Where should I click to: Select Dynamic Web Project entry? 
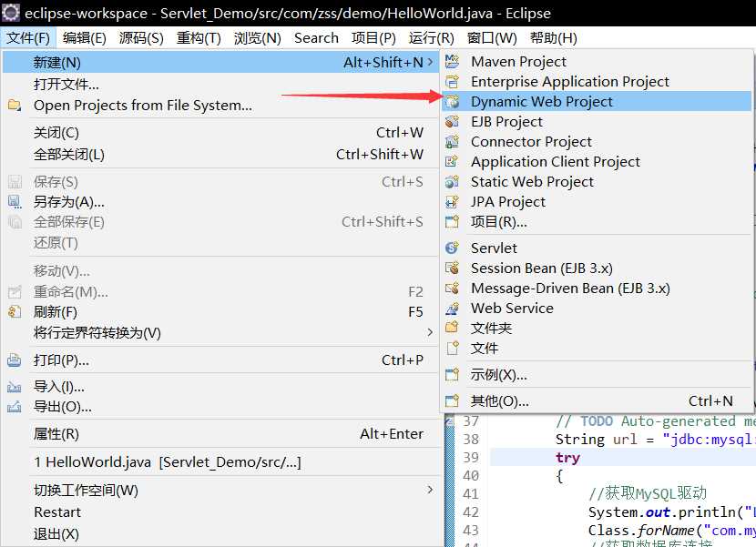pos(597,102)
